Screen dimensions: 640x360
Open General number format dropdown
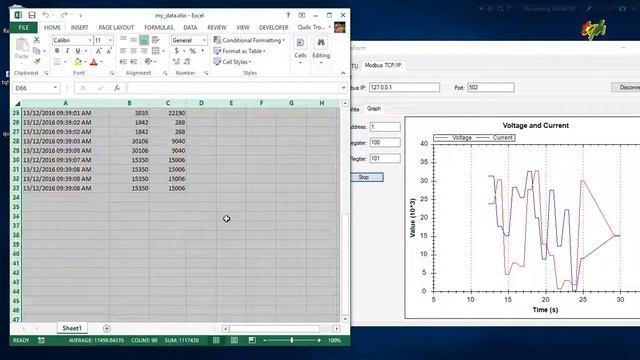tap(204, 40)
